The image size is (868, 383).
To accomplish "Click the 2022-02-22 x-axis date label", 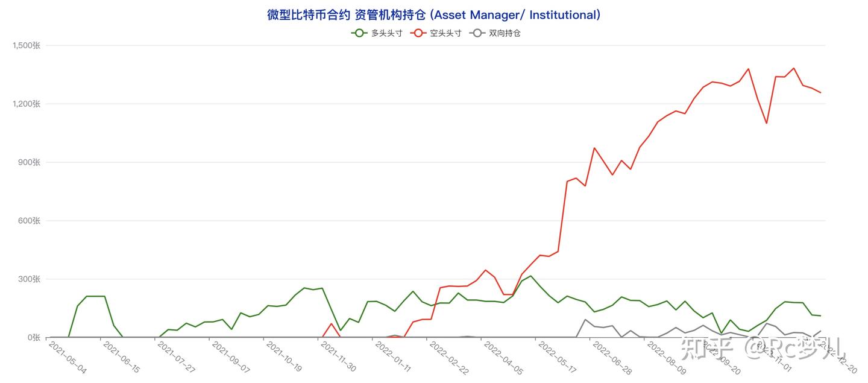I will pyautogui.click(x=448, y=358).
